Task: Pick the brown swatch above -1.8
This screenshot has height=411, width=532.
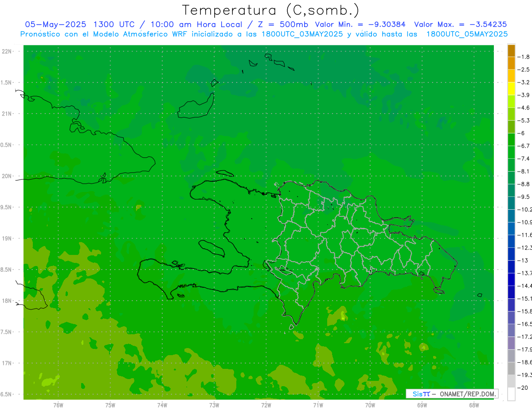Action: pos(511,51)
